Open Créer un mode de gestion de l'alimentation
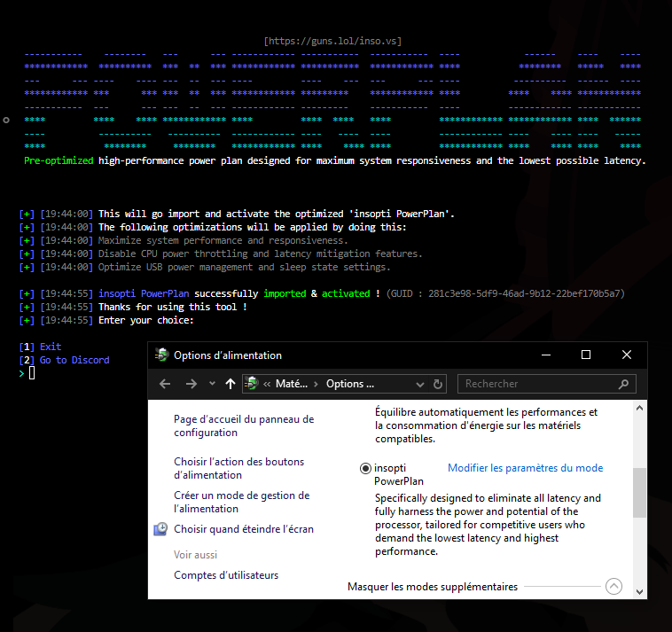672x632 pixels. coord(242,503)
